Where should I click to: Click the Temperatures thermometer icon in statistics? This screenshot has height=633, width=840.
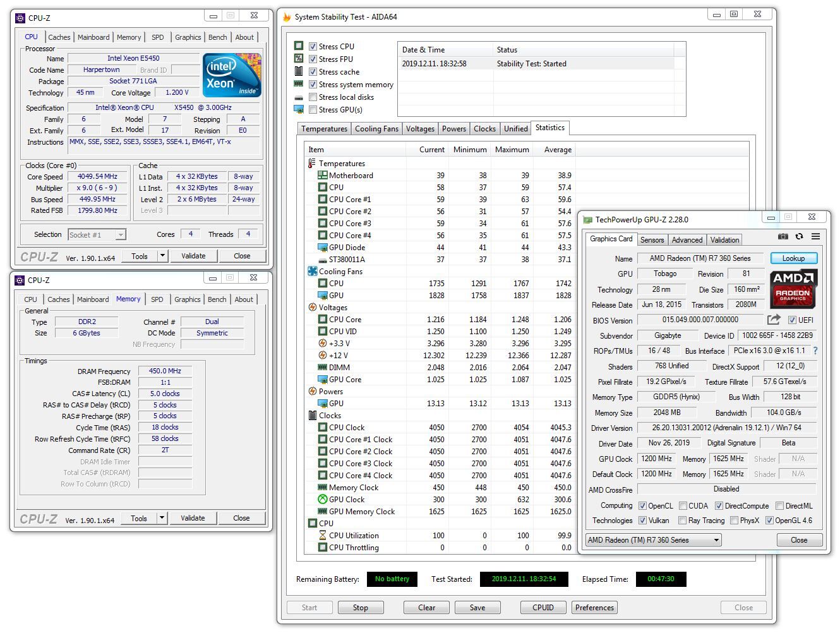point(312,164)
